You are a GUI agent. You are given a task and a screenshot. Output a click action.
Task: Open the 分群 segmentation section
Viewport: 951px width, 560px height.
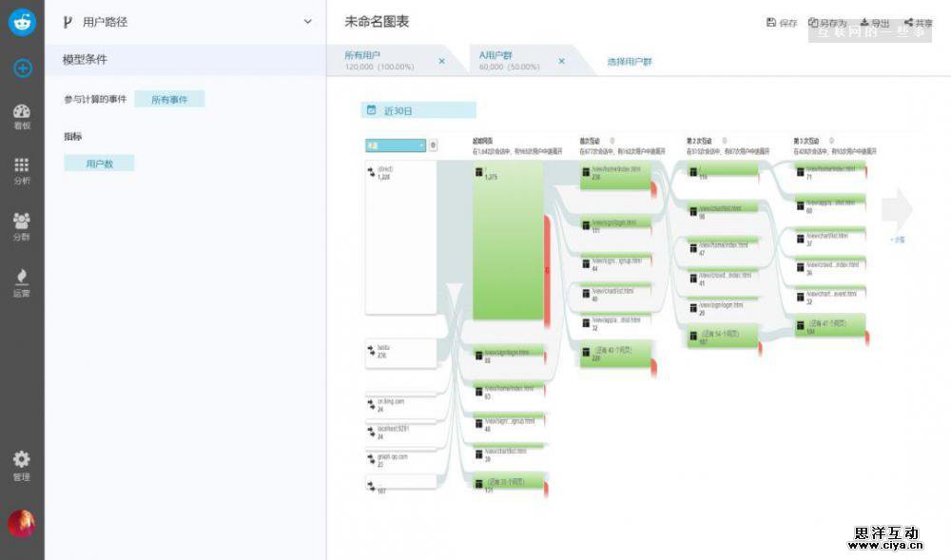click(x=23, y=224)
